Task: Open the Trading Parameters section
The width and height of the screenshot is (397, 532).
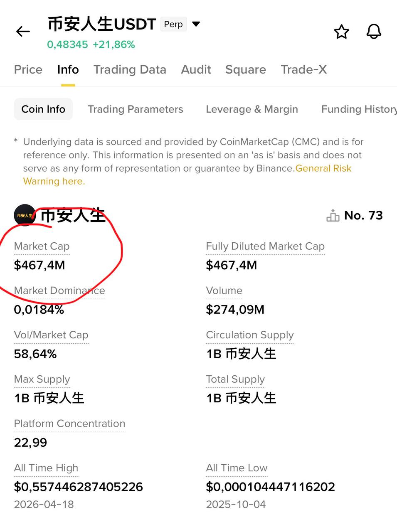Action: pyautogui.click(x=136, y=109)
